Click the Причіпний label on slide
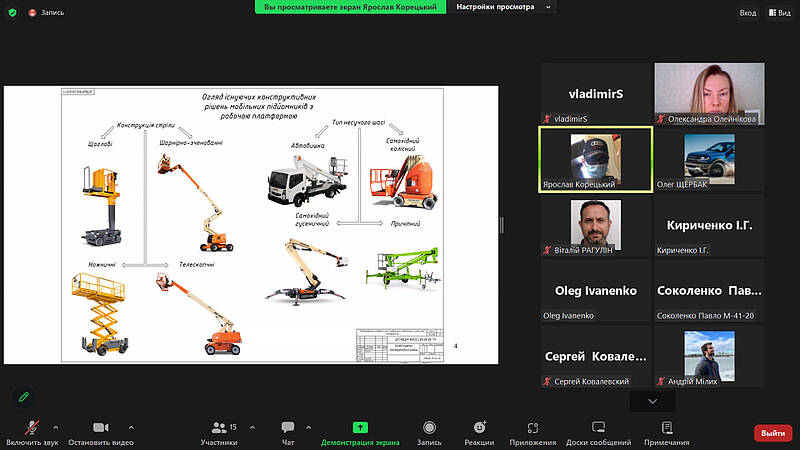The height and width of the screenshot is (450, 800). point(406,223)
